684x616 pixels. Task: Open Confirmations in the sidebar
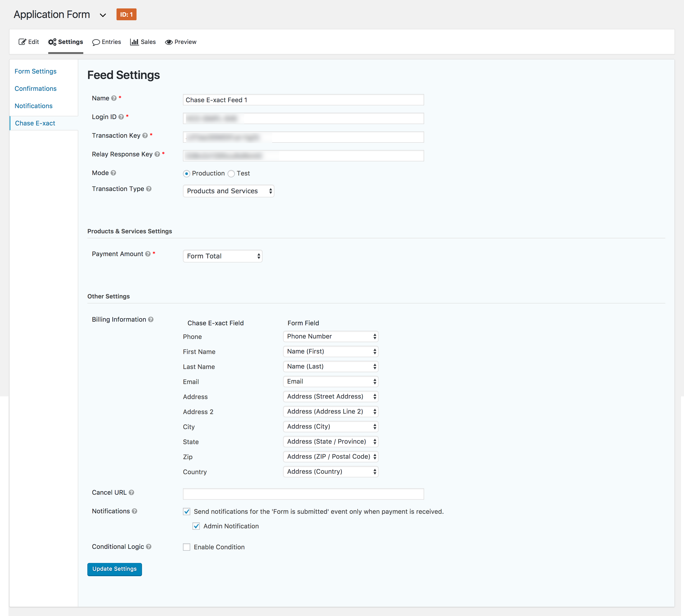tap(35, 89)
